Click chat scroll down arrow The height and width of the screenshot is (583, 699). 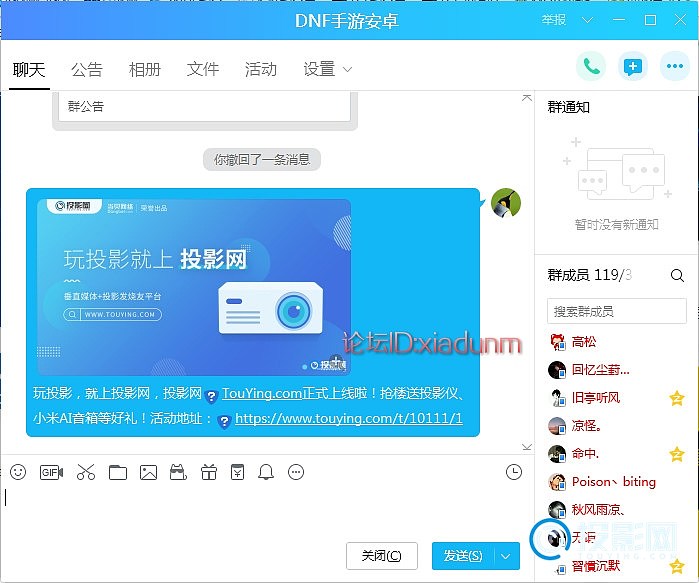coord(526,447)
